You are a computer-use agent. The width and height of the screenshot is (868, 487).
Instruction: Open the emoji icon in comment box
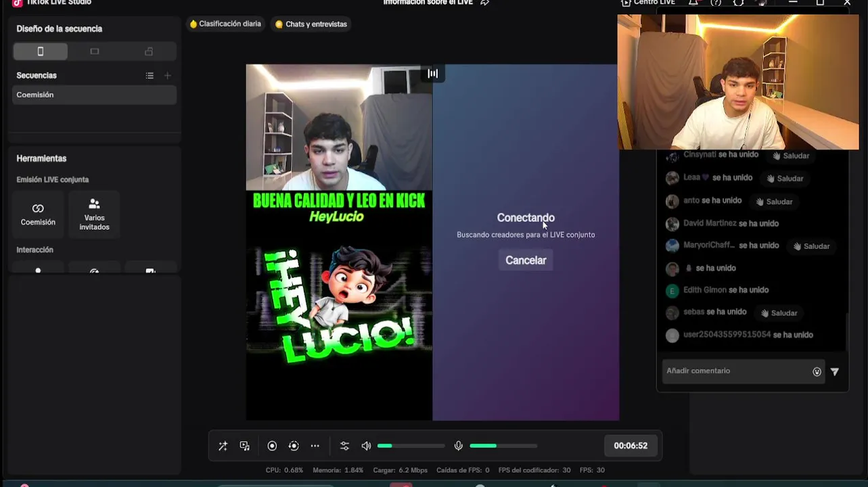(817, 371)
